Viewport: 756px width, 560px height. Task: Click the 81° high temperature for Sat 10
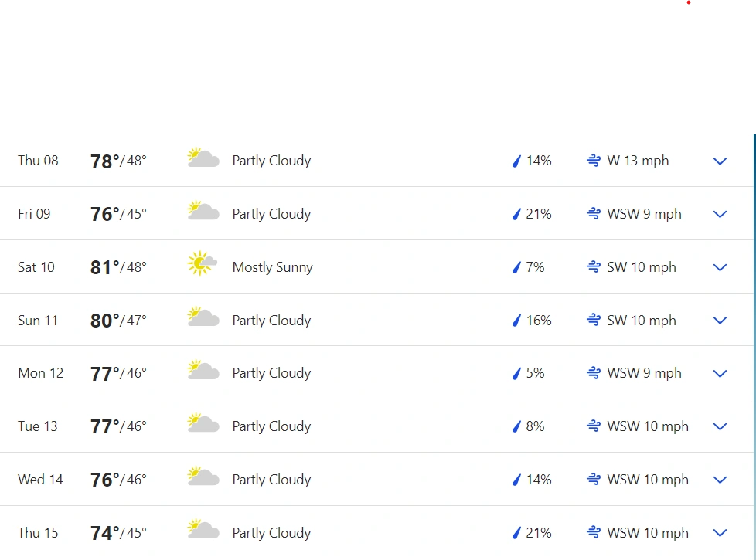(x=104, y=267)
